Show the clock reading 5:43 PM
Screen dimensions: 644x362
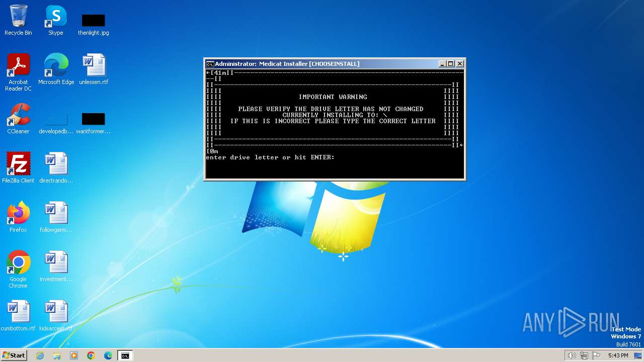tap(618, 355)
